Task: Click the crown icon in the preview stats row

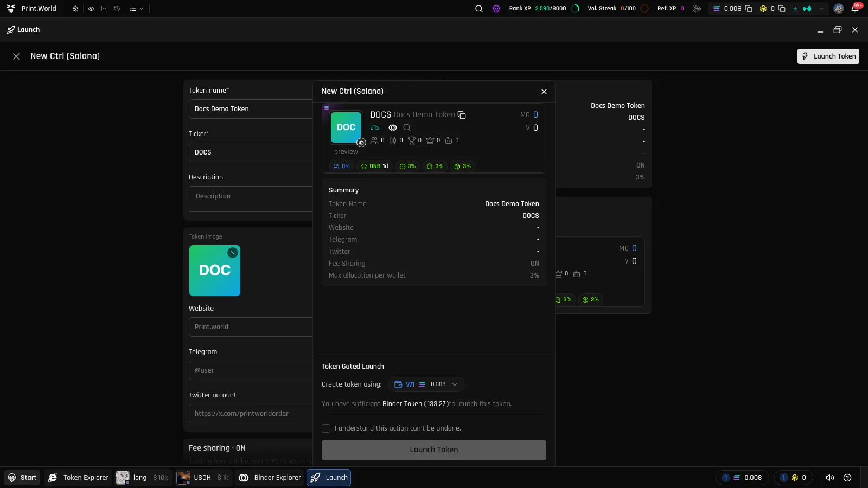Action: point(430,140)
